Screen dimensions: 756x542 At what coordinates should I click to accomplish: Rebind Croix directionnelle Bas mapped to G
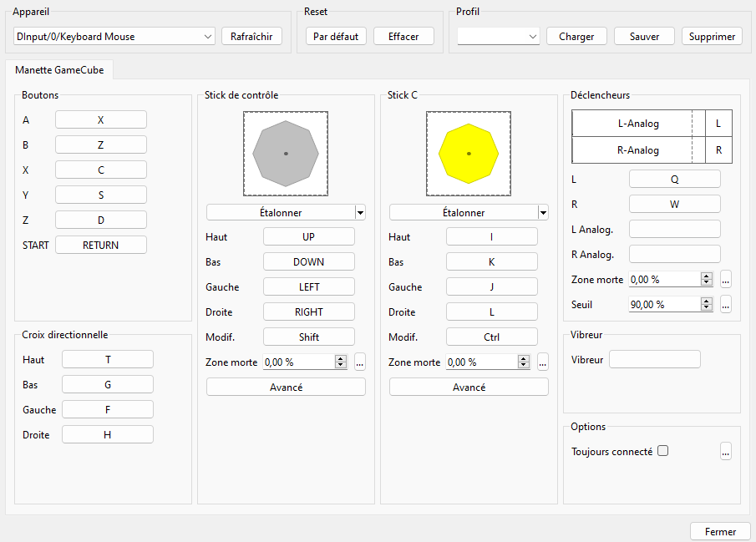108,385
